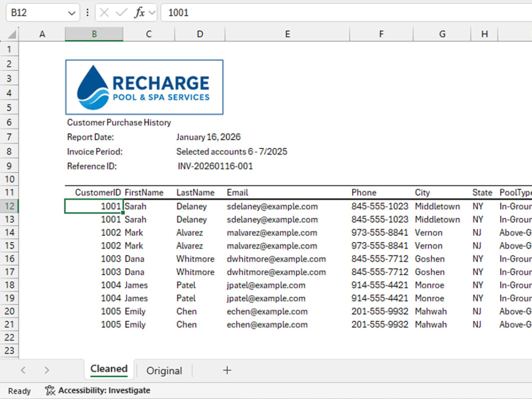Select column E header
The height and width of the screenshot is (399, 532).
coord(287,34)
